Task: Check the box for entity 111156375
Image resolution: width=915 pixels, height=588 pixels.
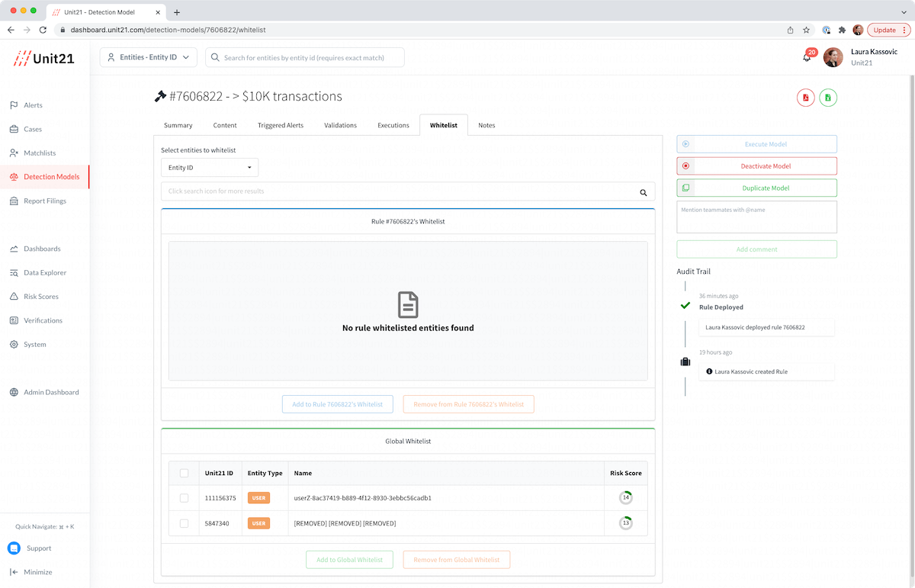Action: [184, 498]
